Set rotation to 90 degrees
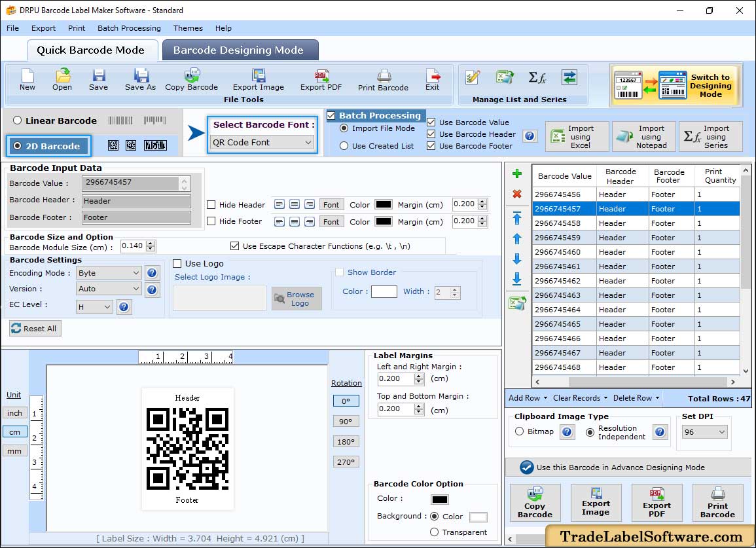Image resolution: width=756 pixels, height=548 pixels. click(x=346, y=421)
